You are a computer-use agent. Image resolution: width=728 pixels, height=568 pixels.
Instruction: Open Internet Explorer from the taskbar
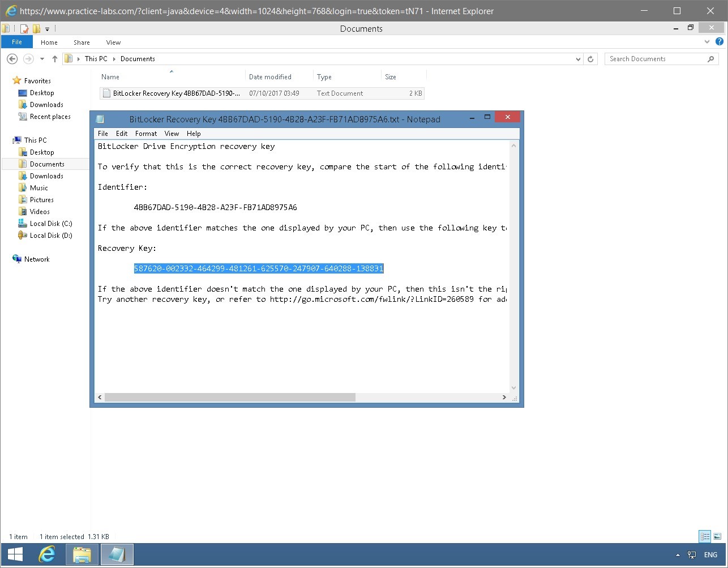(x=48, y=554)
